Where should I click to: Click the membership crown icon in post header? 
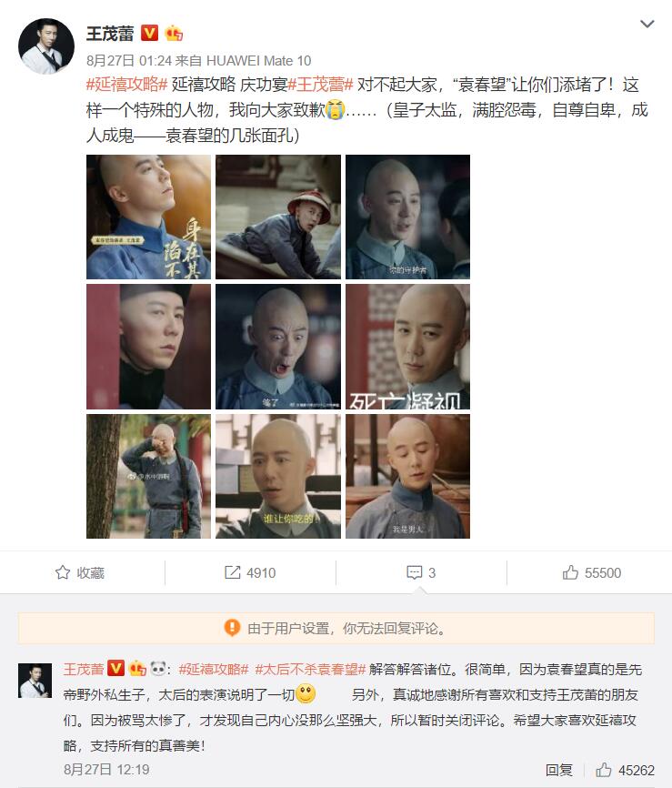174,33
